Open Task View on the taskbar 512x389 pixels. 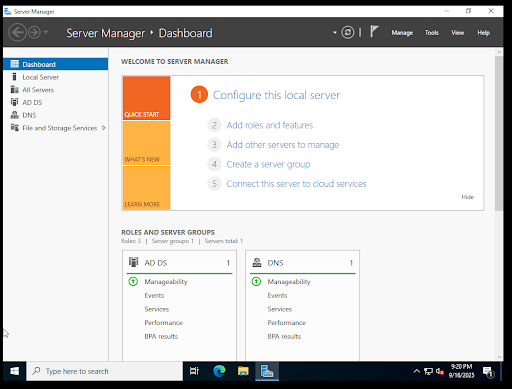[194, 371]
